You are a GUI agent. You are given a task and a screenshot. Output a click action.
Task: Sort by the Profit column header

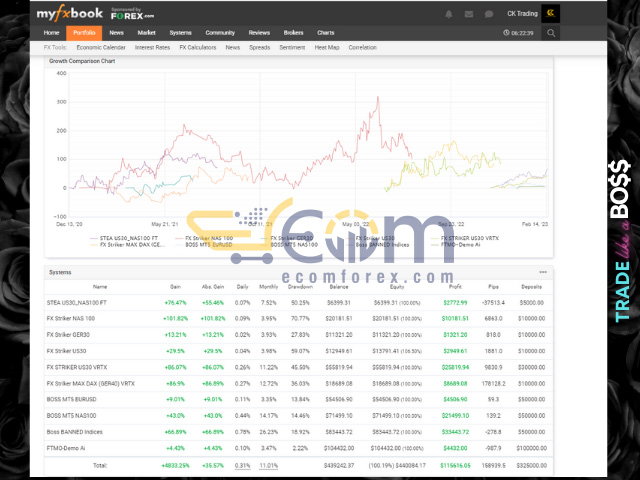click(x=455, y=287)
